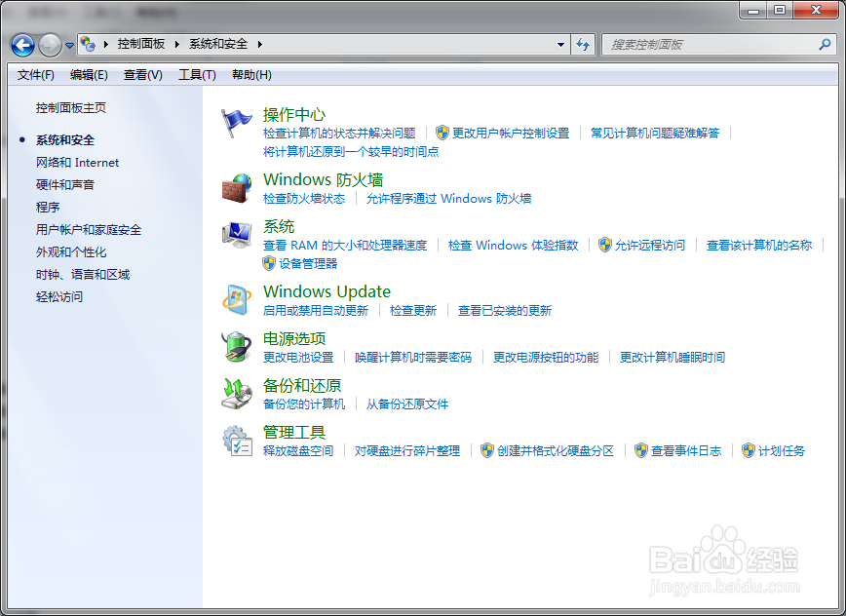Open the 文件(F) menu
Image resolution: width=846 pixels, height=616 pixels.
pos(36,75)
